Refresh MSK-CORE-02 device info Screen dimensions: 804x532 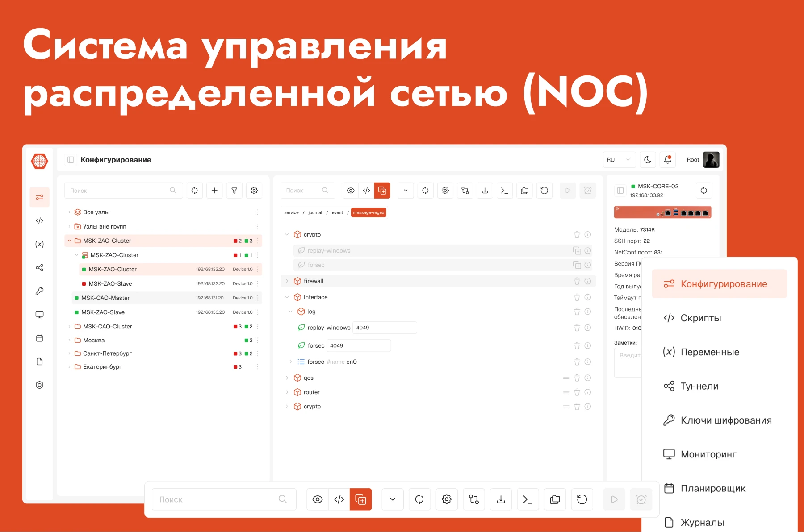point(704,191)
